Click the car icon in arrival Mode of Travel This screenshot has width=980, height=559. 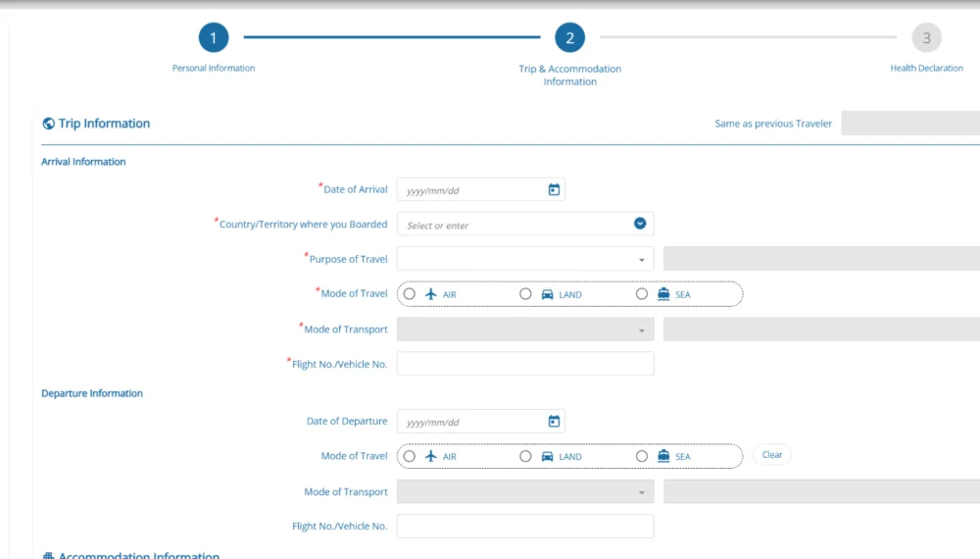pos(547,294)
